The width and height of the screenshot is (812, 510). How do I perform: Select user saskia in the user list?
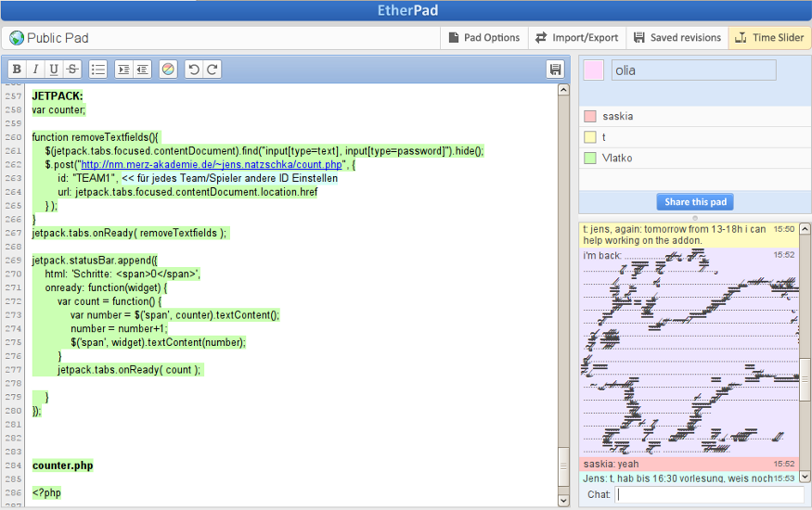[695, 117]
